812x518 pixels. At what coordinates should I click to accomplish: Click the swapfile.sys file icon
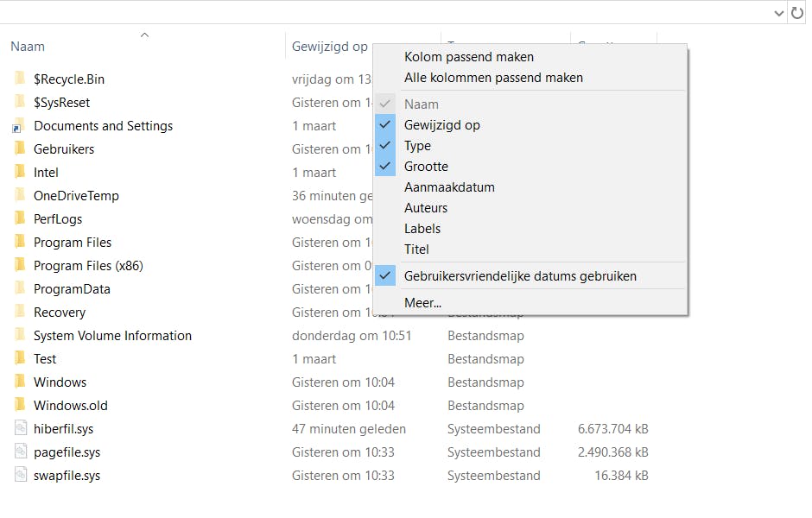[20, 475]
